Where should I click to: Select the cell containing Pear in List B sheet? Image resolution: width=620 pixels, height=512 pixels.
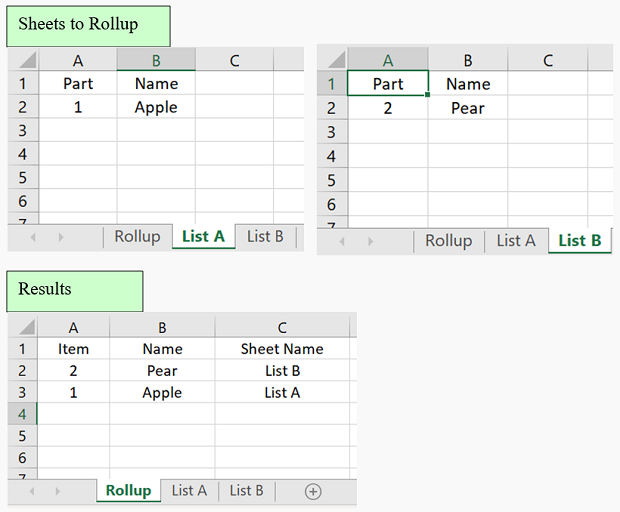(467, 108)
